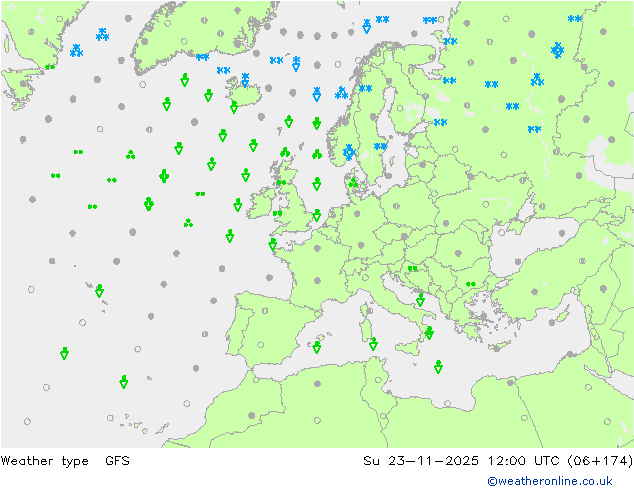Click green drizzle symbol over Croatia
This screenshot has height=490, width=634.
pos(412,268)
